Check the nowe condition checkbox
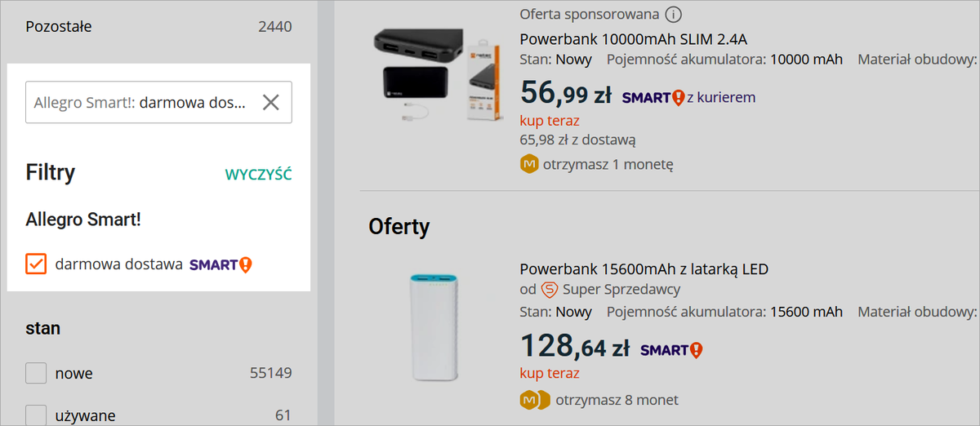 click(36, 374)
